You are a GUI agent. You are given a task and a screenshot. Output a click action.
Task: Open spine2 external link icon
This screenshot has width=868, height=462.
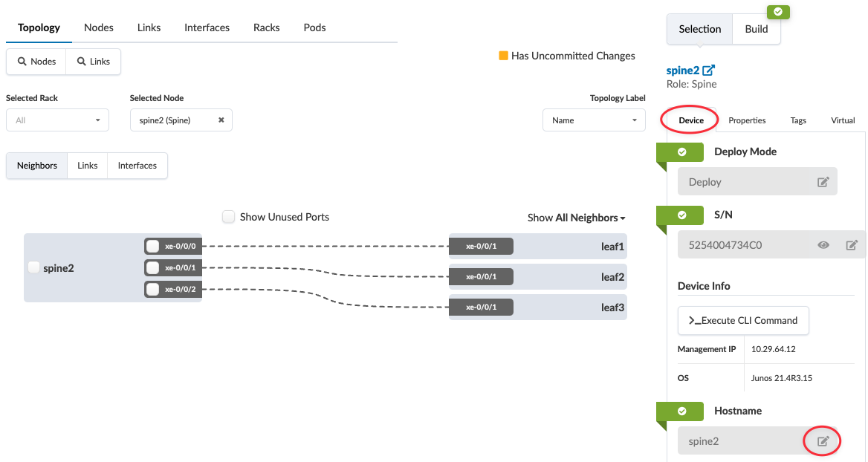point(709,71)
